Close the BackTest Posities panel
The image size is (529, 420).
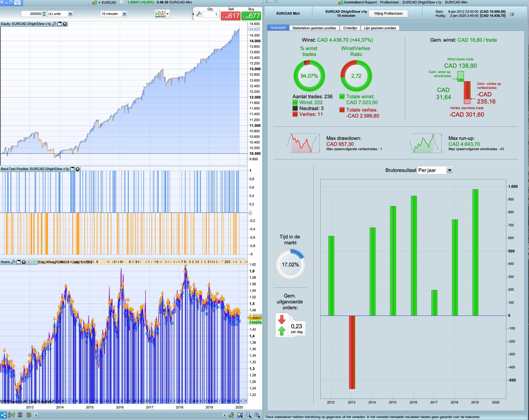(77, 169)
